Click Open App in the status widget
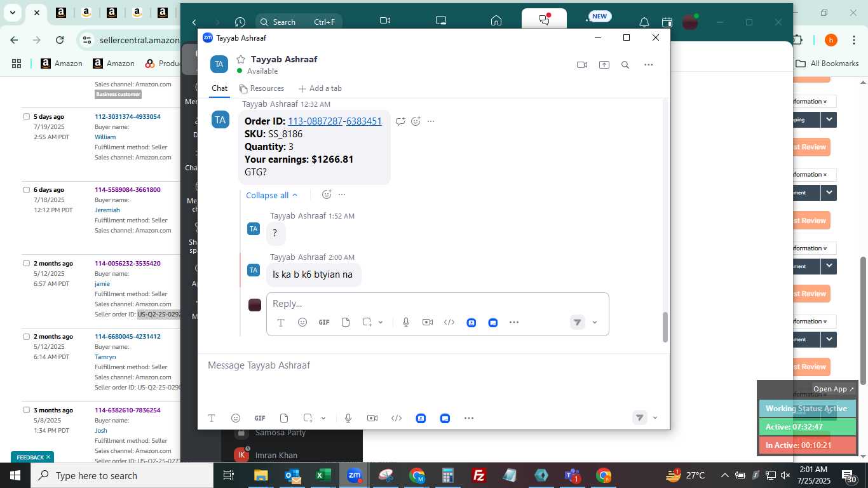This screenshot has width=868, height=488. 834,389
